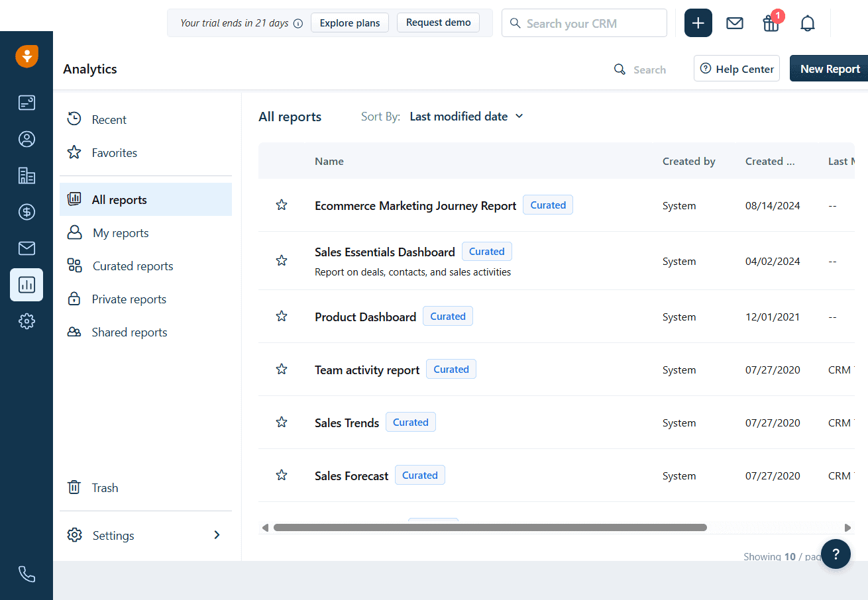Open the Contacts icon in left sidebar
This screenshot has height=600, width=868.
coord(27,139)
